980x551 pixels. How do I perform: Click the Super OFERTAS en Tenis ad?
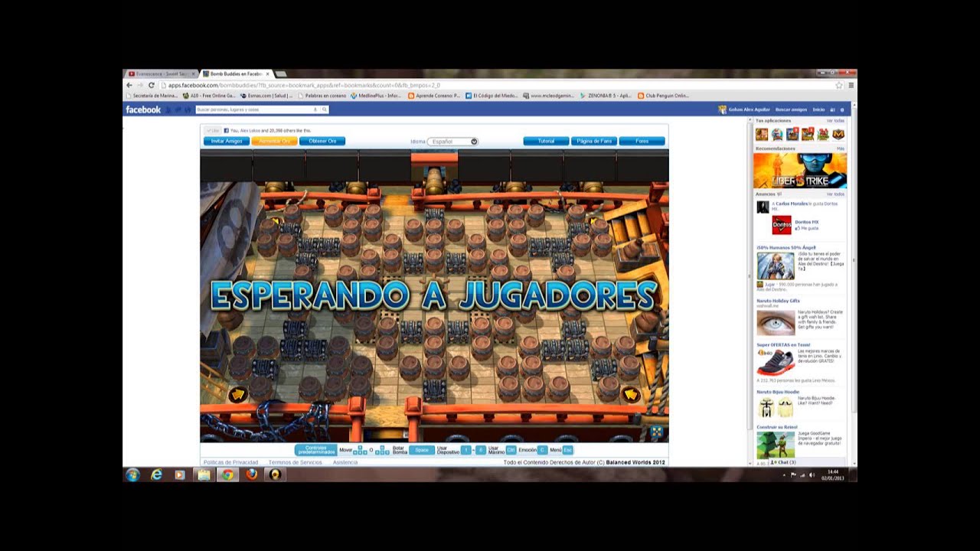[x=783, y=345]
